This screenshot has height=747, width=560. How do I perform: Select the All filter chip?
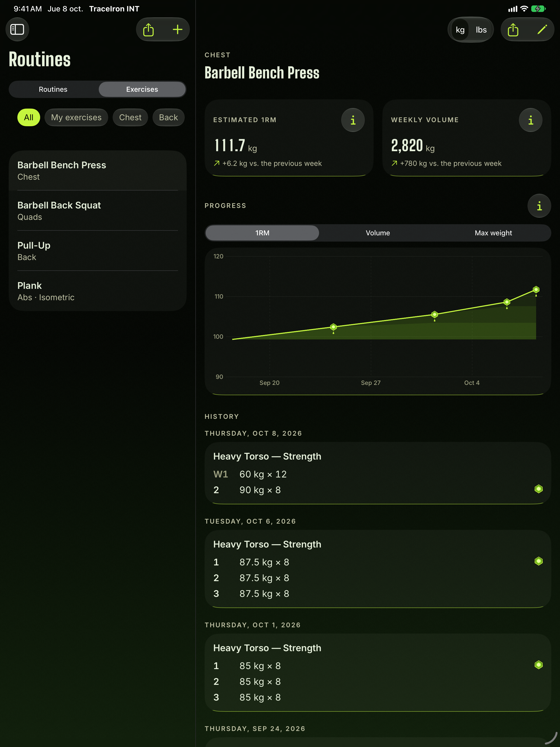click(x=29, y=118)
